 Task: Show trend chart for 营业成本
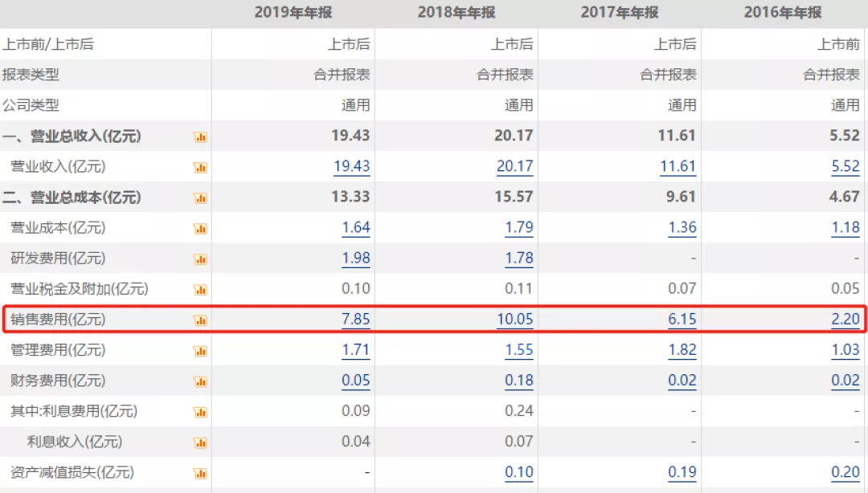tap(200, 229)
